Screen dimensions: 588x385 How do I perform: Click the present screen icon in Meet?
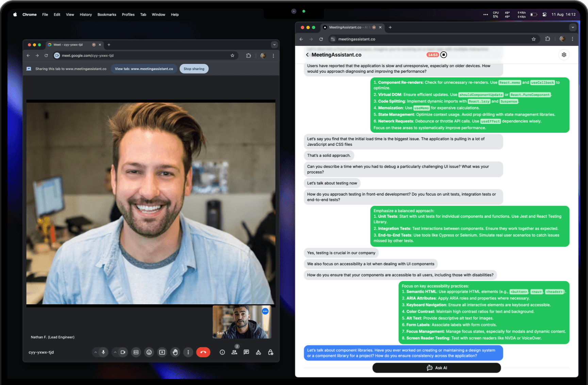click(162, 352)
